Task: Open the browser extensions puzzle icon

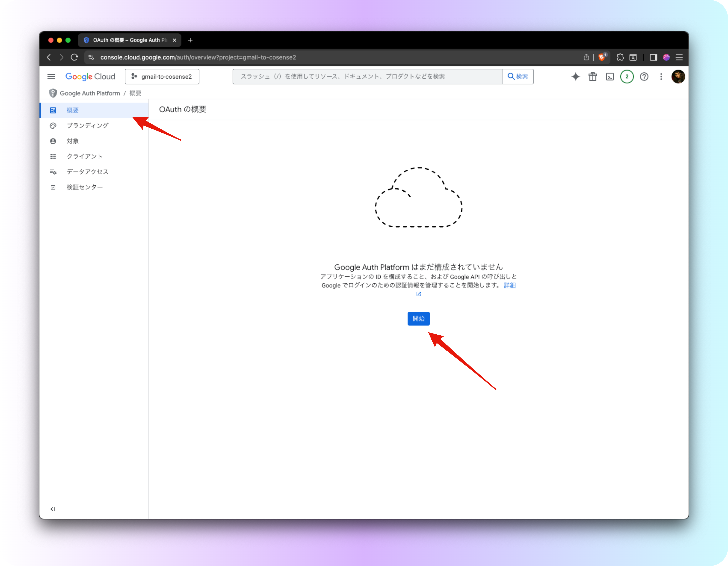Action: pyautogui.click(x=620, y=57)
